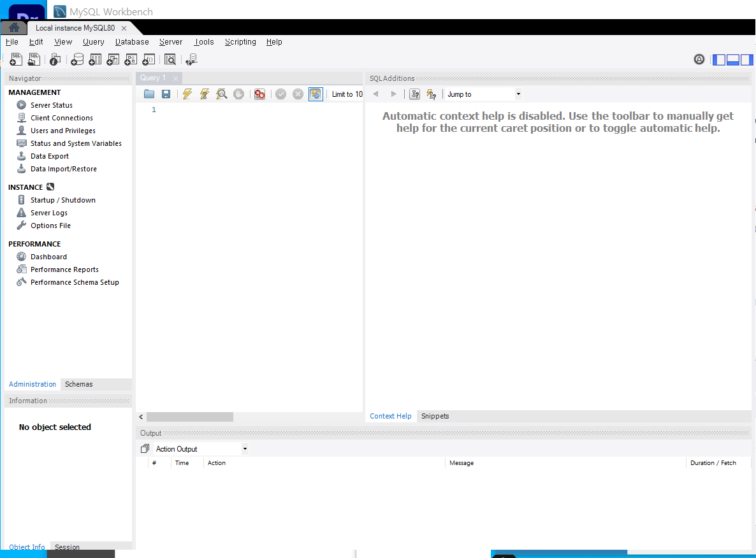This screenshot has height=558, width=756.
Task: Click scroll-left arrow of query editor
Action: click(141, 417)
